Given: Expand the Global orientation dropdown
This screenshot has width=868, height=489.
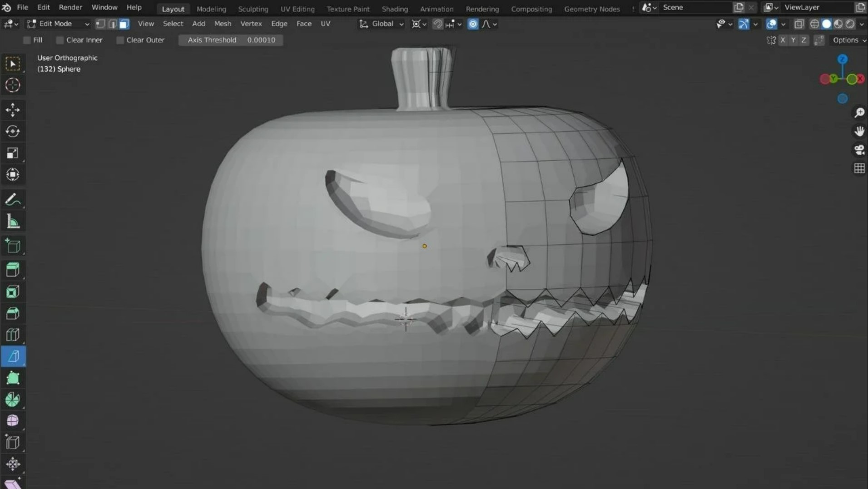Looking at the screenshot, I should click(x=382, y=24).
